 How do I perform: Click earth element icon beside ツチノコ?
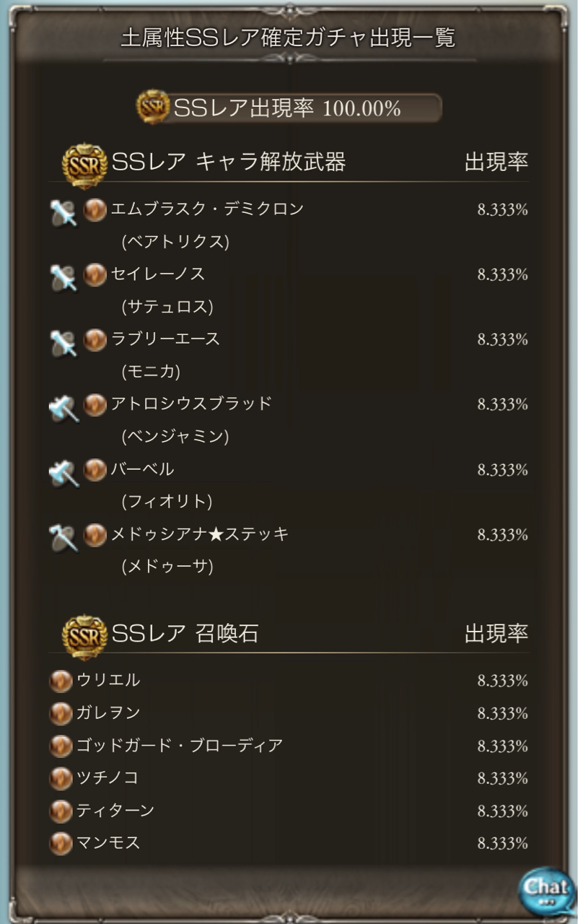pyautogui.click(x=61, y=778)
